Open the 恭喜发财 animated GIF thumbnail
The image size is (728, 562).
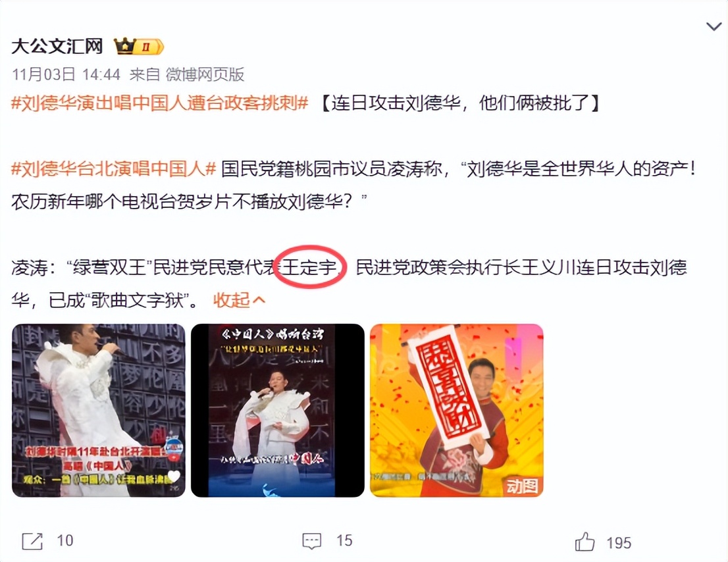click(456, 410)
